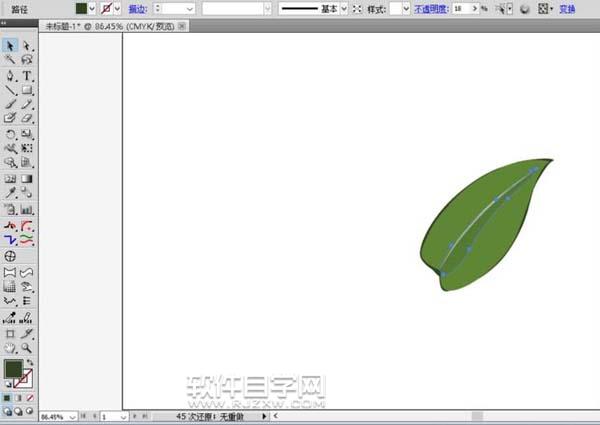This screenshot has height=425, width=600.
Task: Select the Hand tool
Action: [10, 347]
